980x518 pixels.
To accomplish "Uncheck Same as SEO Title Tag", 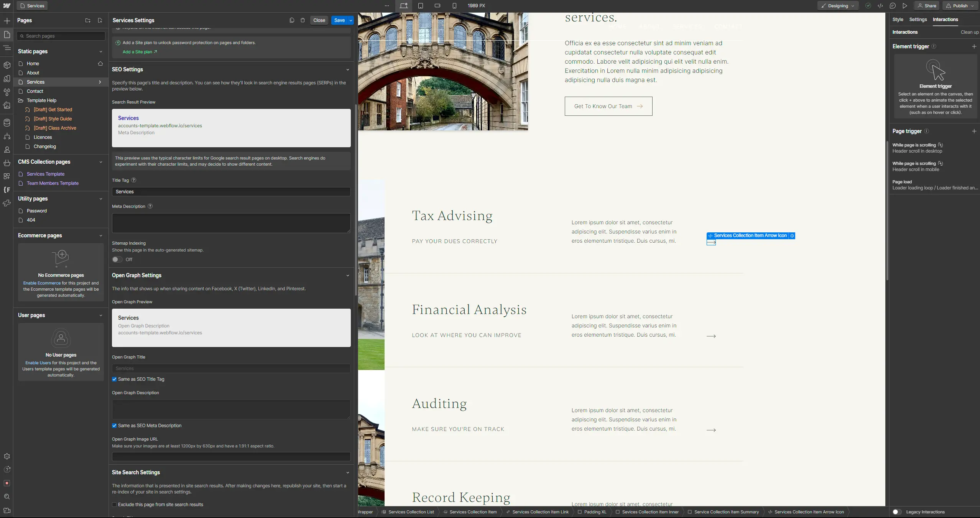I will pyautogui.click(x=114, y=379).
